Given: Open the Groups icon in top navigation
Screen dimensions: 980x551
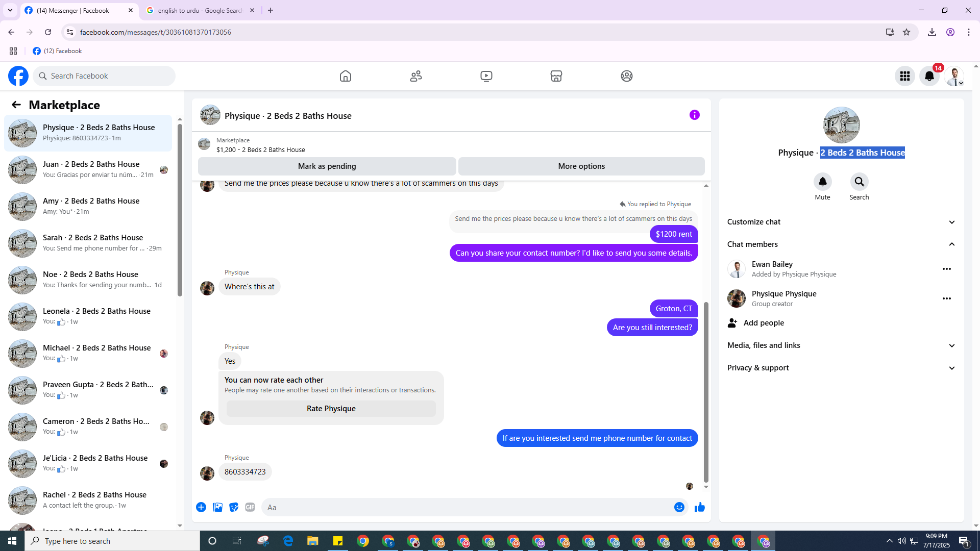Looking at the screenshot, I should pos(627,76).
